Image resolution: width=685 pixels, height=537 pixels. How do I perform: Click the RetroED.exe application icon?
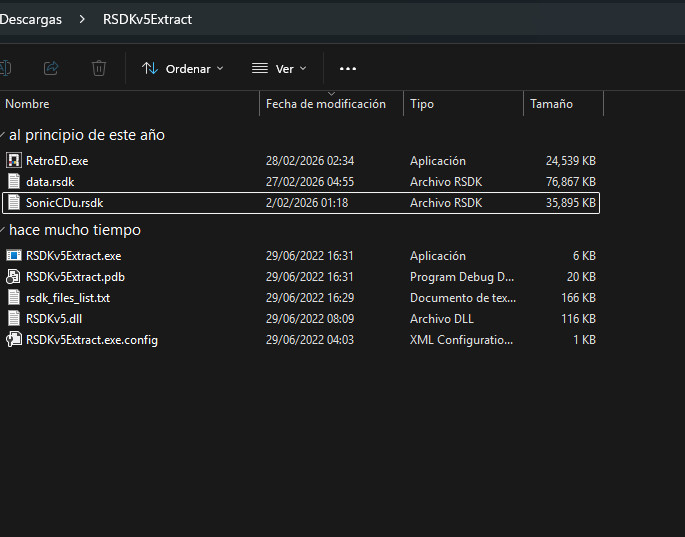[14, 160]
